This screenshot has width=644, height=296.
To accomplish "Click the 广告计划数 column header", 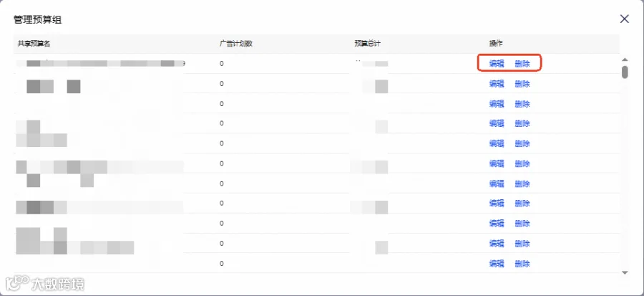I will tap(235, 44).
